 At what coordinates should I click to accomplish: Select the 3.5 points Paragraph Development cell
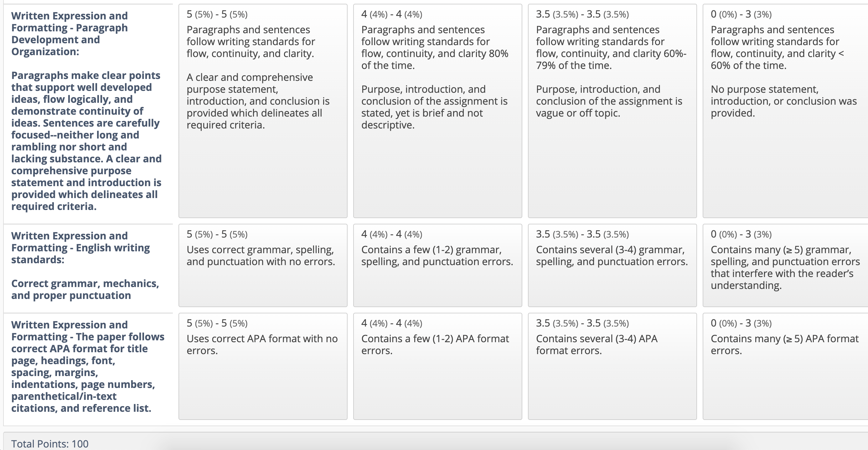612,111
